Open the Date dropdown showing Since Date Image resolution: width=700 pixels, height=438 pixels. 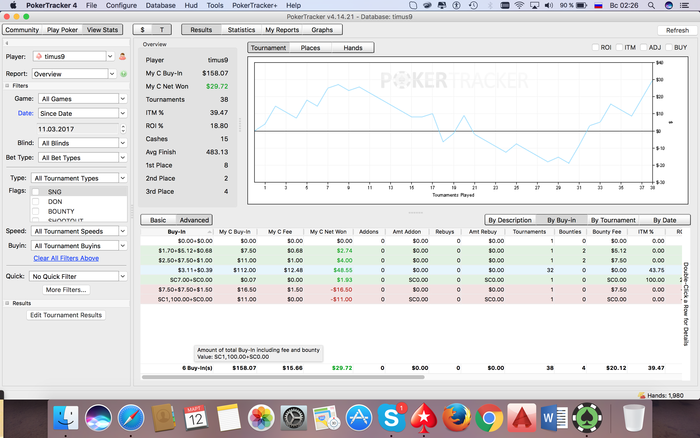83,113
